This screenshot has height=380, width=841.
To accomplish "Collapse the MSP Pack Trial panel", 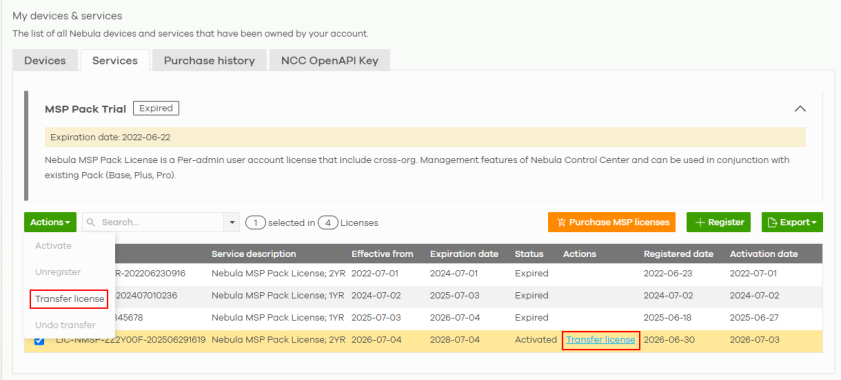I will 800,108.
